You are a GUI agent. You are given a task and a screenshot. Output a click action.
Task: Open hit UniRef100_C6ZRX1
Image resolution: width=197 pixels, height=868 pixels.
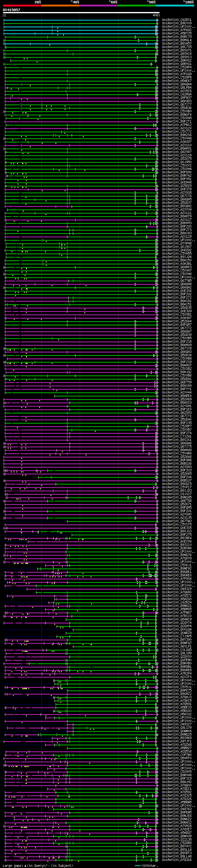point(176,20)
